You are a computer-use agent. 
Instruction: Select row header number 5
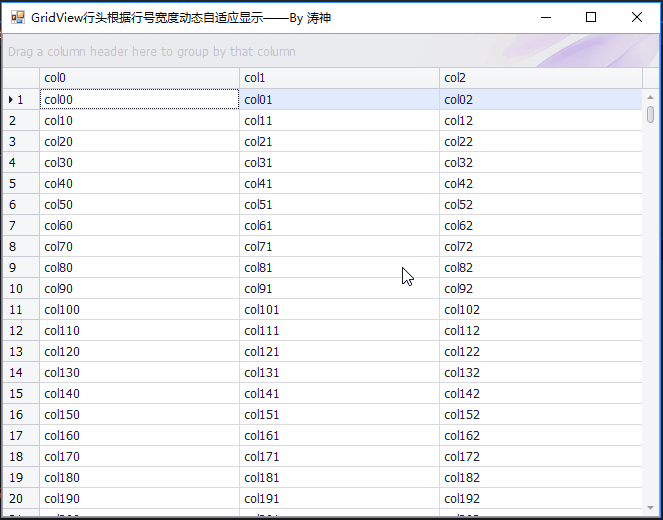point(20,183)
